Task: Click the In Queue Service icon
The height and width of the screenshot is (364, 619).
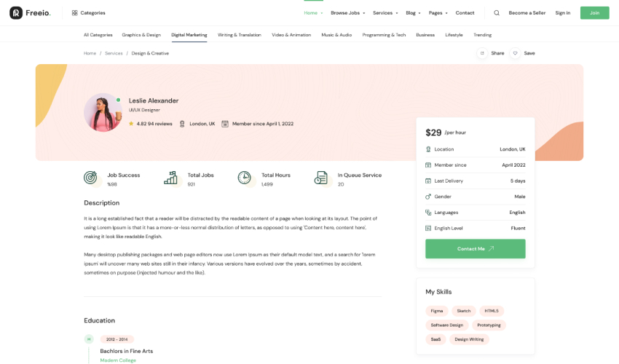Action: [x=321, y=178]
